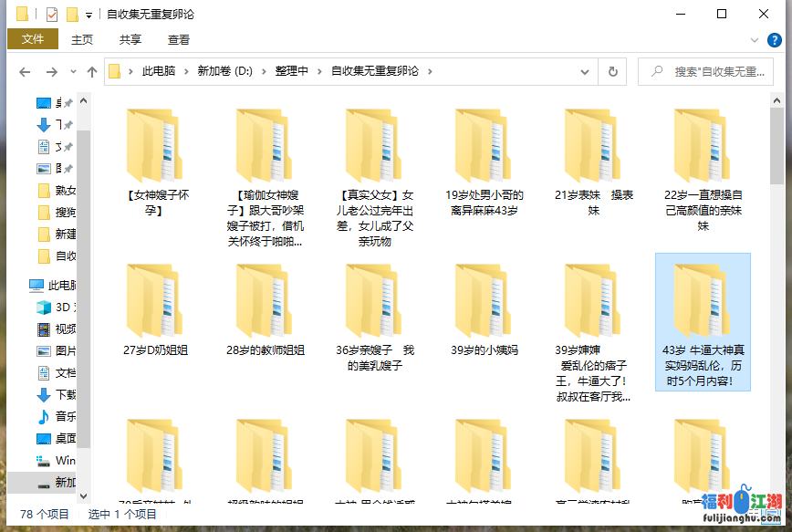Expand the address bar history dropdown
The height and width of the screenshot is (532, 792).
point(586,71)
